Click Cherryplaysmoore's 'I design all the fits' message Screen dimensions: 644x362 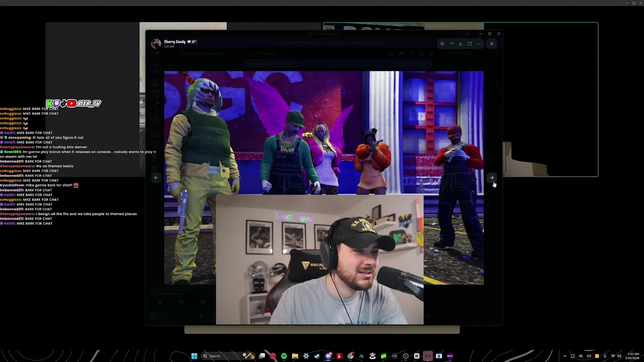pyautogui.click(x=68, y=214)
